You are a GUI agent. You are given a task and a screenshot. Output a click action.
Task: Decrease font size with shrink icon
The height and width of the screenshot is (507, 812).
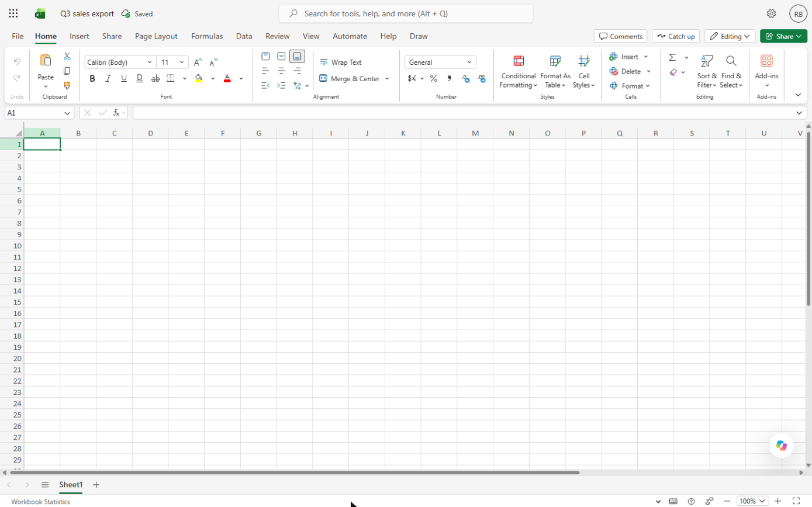coord(214,62)
